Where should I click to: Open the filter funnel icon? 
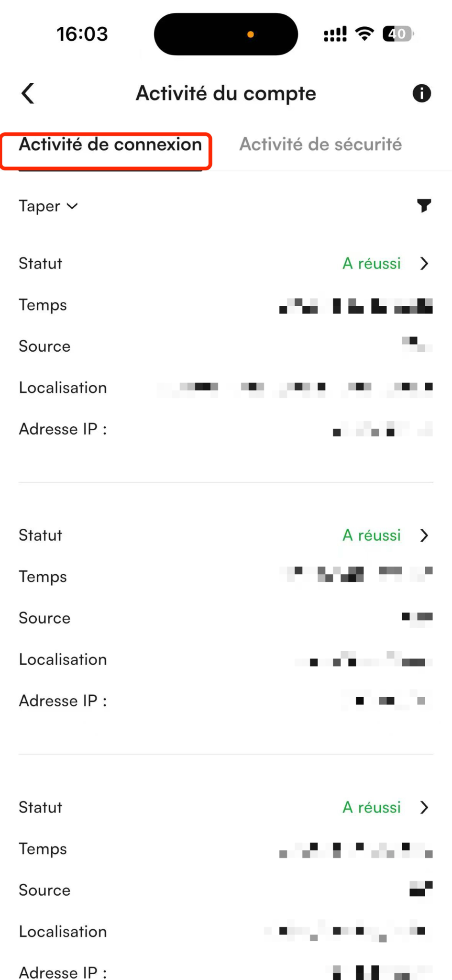pyautogui.click(x=424, y=206)
